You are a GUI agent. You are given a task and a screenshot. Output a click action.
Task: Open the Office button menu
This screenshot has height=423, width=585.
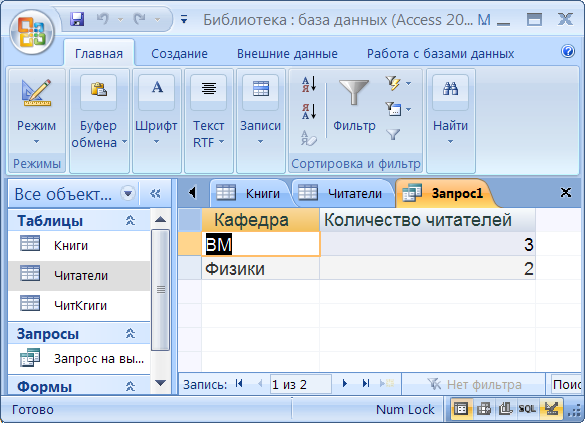[x=32, y=32]
